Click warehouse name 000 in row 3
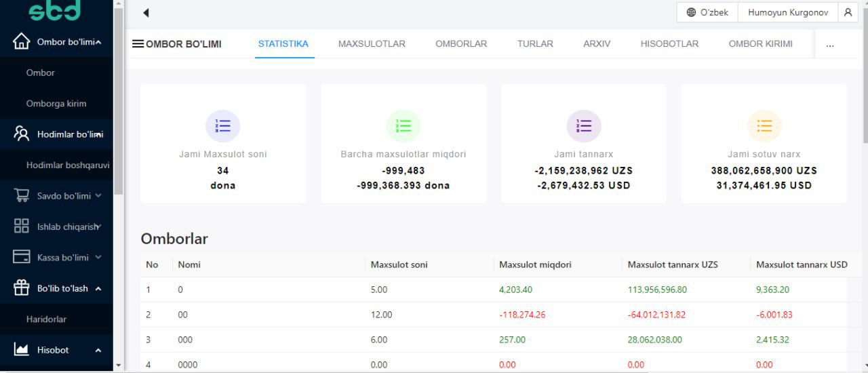This screenshot has height=373, width=868. [x=185, y=340]
